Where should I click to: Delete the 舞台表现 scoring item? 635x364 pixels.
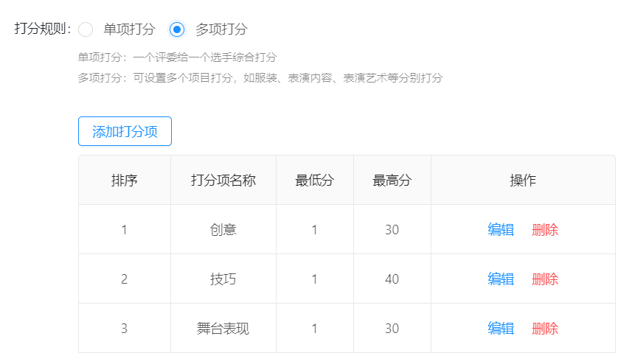click(x=545, y=329)
